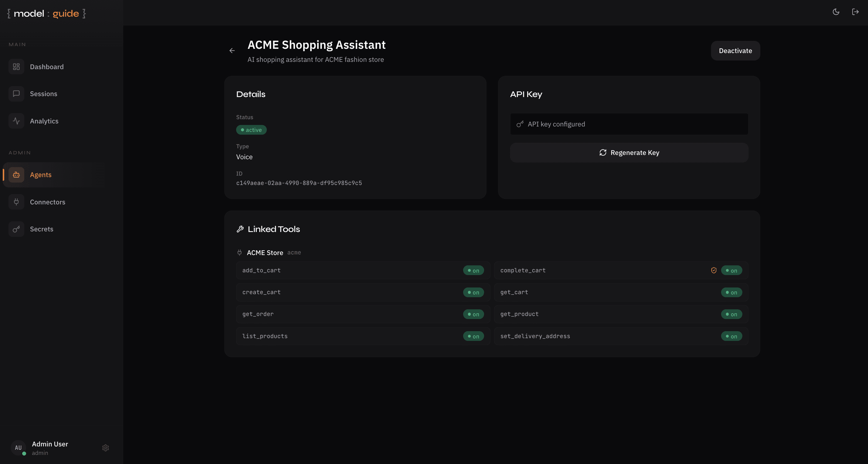Image resolution: width=868 pixels, height=464 pixels.
Task: Toggle the add_to_cart tool off
Action: [x=473, y=271]
